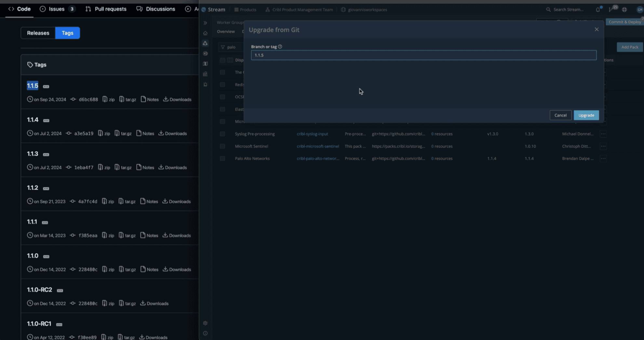644x340 pixels.
Task: Open the notifications bell icon
Action: (598, 9)
